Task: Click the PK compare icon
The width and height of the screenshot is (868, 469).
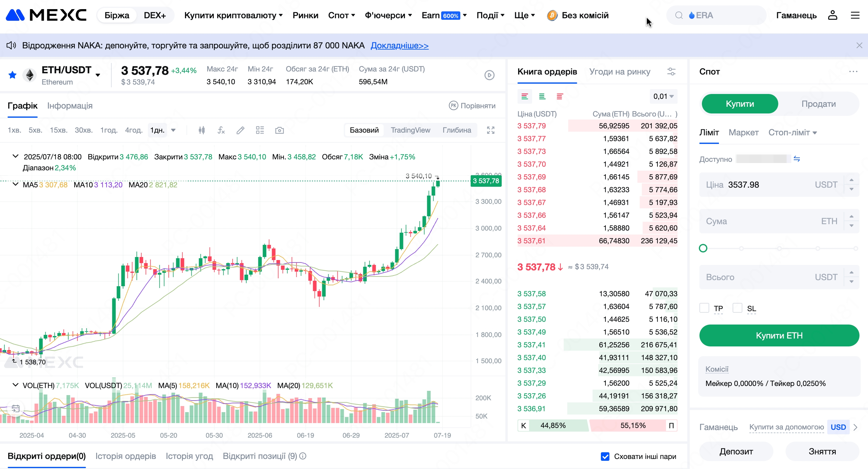Action: [x=454, y=106]
